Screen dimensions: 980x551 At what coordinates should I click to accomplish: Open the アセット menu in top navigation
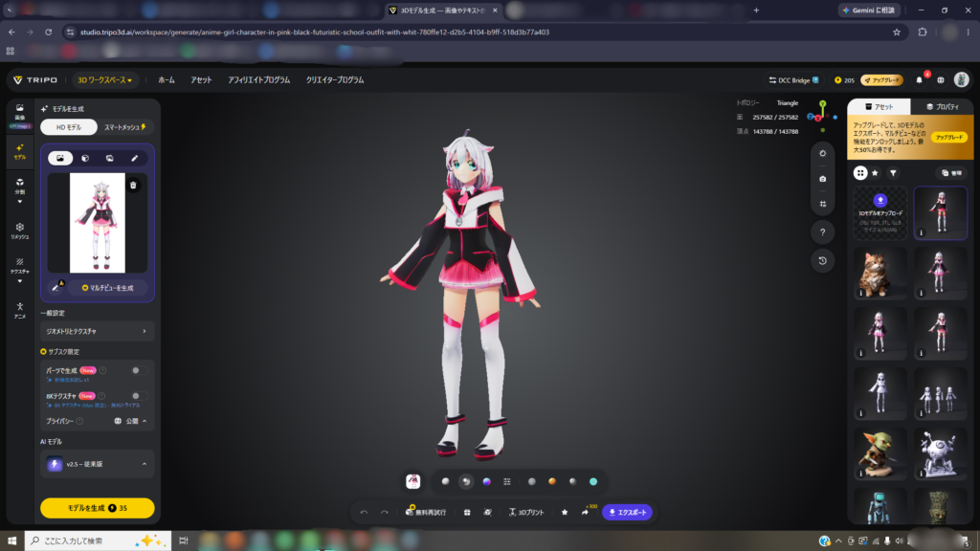tap(201, 80)
